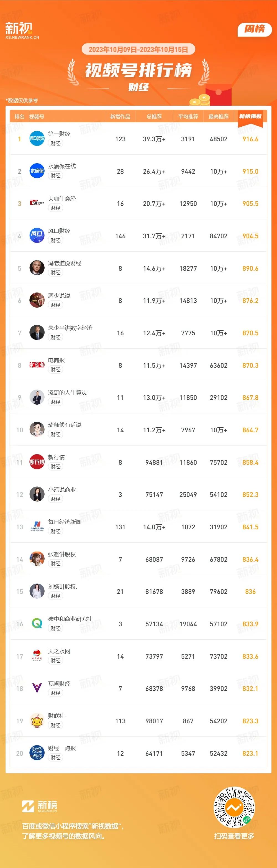Open the 新行情 red circular logo
Image resolution: width=277 pixels, height=868 pixels.
37,462
